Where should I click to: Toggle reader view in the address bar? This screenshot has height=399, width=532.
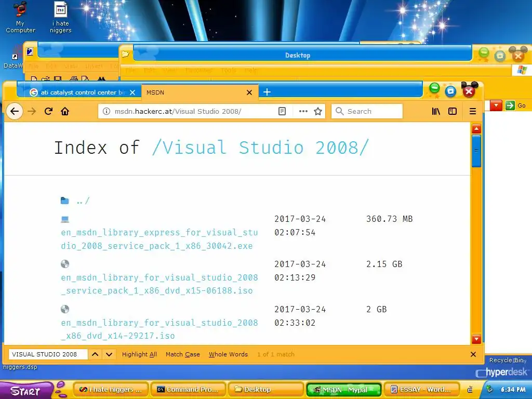(282, 111)
